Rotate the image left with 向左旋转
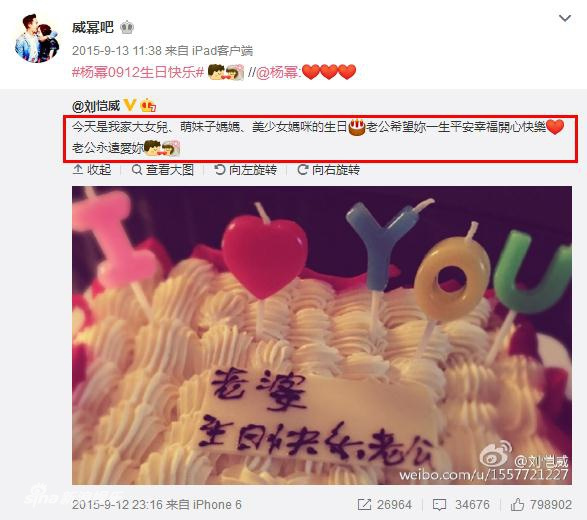This screenshot has height=520, width=587. coord(245,170)
